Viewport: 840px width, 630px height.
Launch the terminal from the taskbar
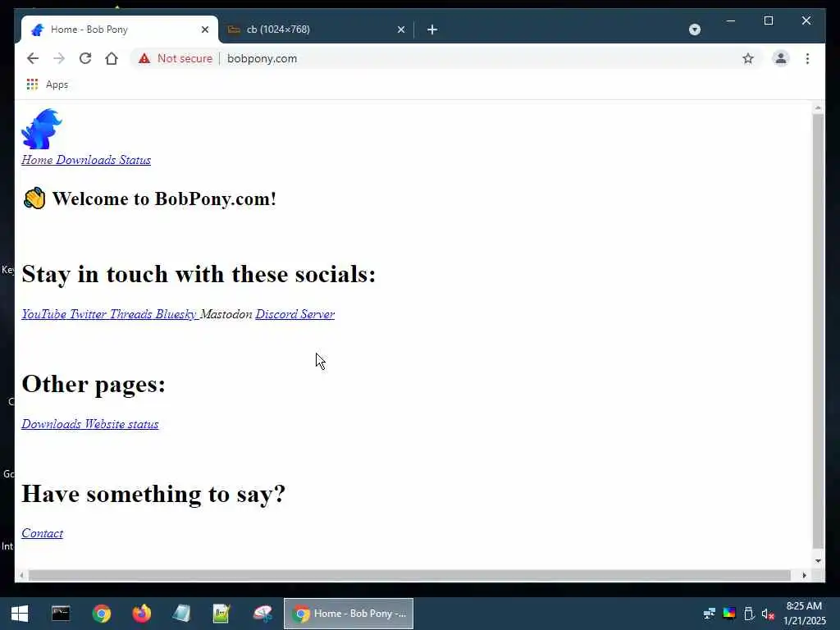[61, 614]
